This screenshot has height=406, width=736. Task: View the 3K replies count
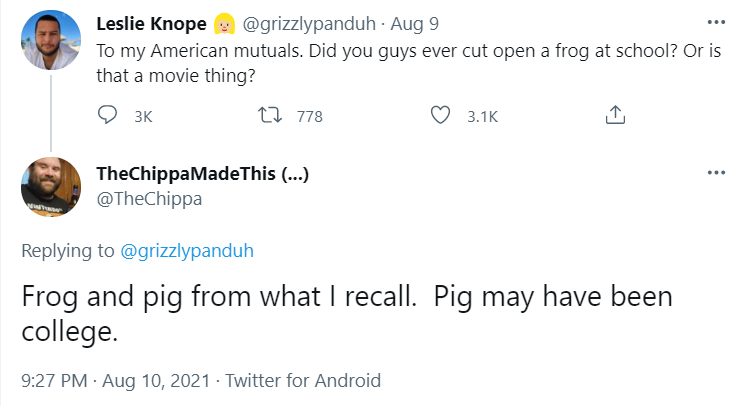click(143, 116)
